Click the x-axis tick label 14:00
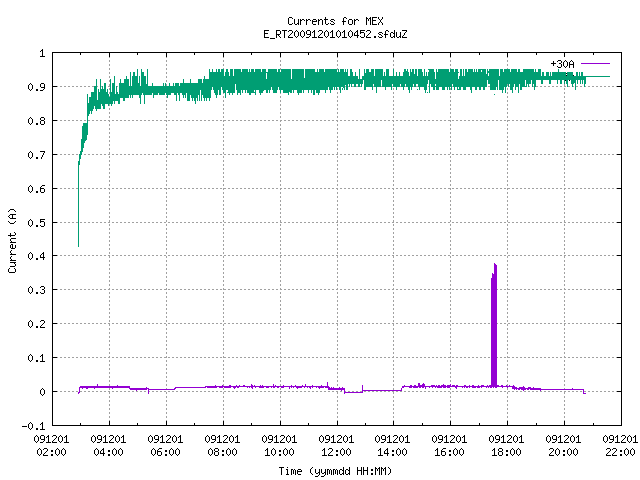This screenshot has width=640, height=480. tap(392, 452)
